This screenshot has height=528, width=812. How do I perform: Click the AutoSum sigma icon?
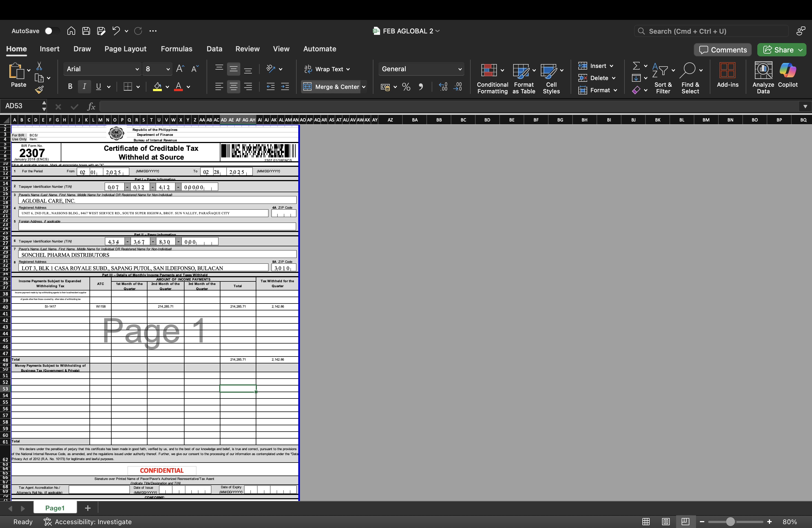tap(636, 66)
